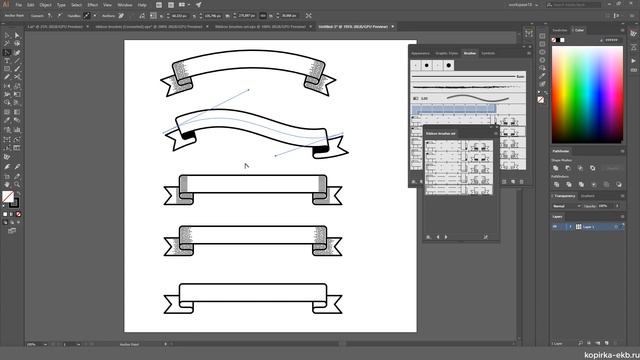
Task: Switch to the Gradient panel tab
Action: pyautogui.click(x=588, y=196)
